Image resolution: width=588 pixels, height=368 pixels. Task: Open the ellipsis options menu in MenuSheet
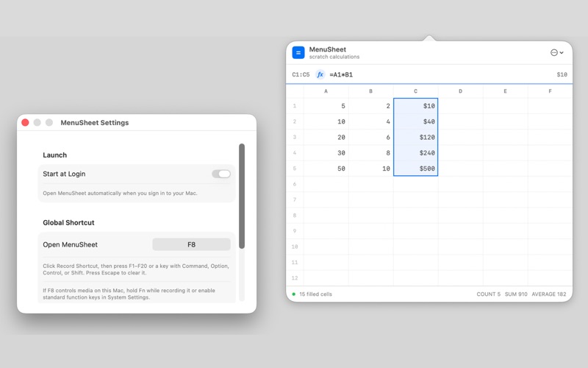[x=556, y=52]
